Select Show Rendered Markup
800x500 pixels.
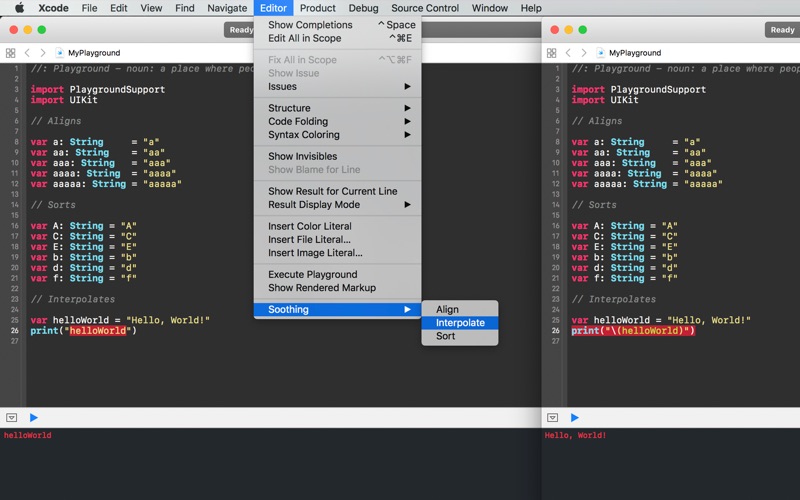coord(337,288)
